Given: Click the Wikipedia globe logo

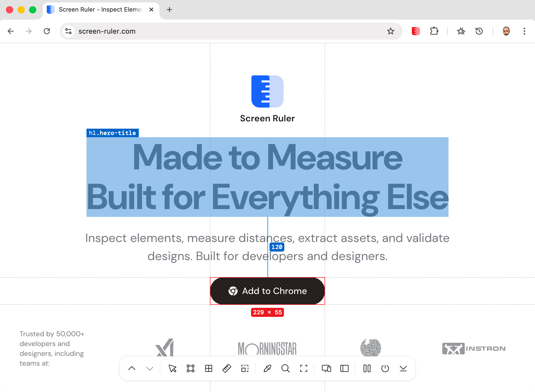Looking at the screenshot, I should (371, 348).
